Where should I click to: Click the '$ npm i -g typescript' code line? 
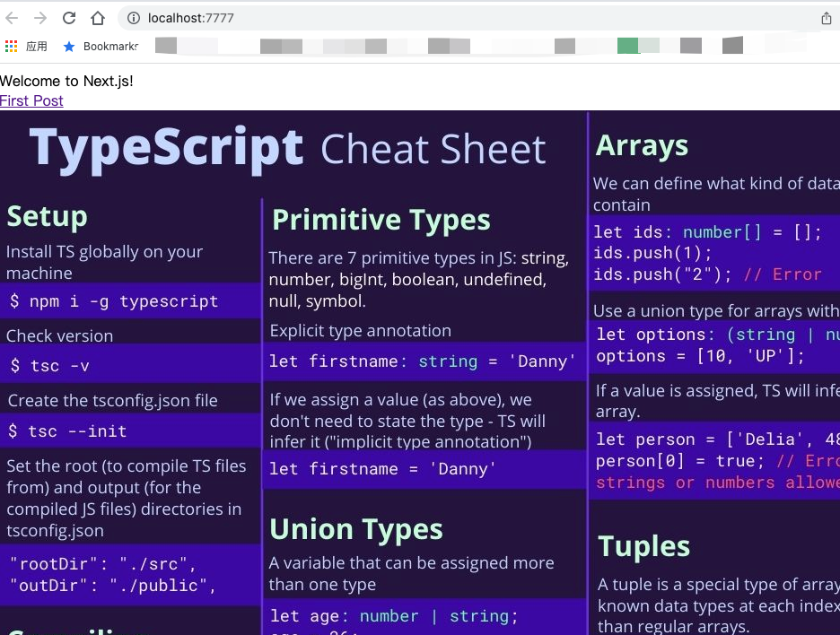[114, 301]
